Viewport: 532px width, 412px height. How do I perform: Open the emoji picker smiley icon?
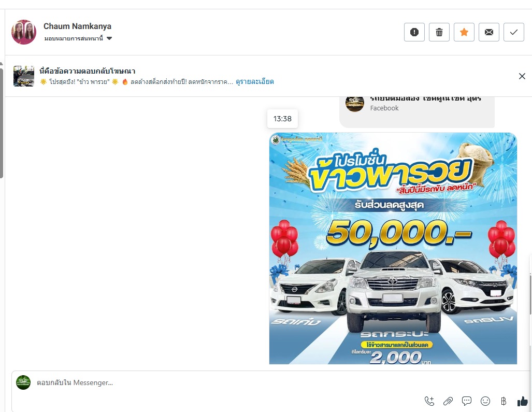click(x=485, y=401)
